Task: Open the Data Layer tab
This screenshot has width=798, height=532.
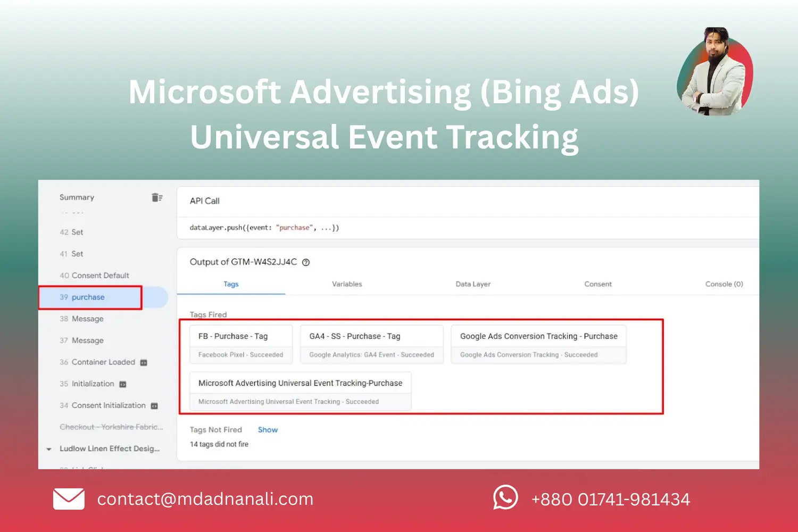Action: coord(472,284)
